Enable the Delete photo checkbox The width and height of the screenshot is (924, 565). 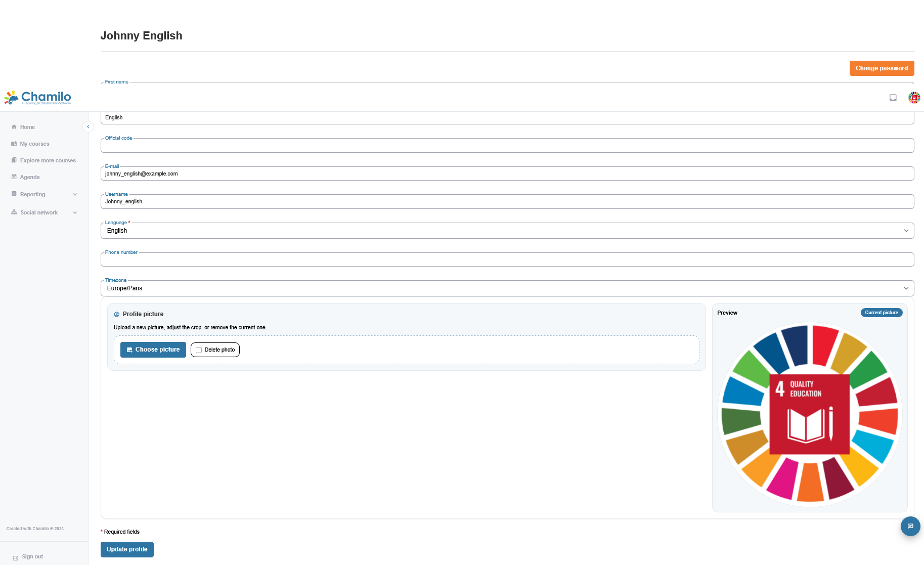pyautogui.click(x=199, y=350)
